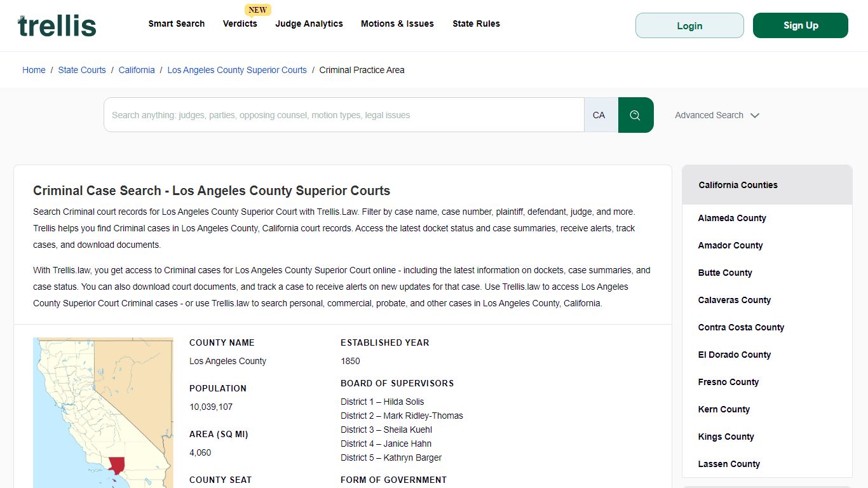Click the Criminal Case Search heading

click(x=212, y=191)
